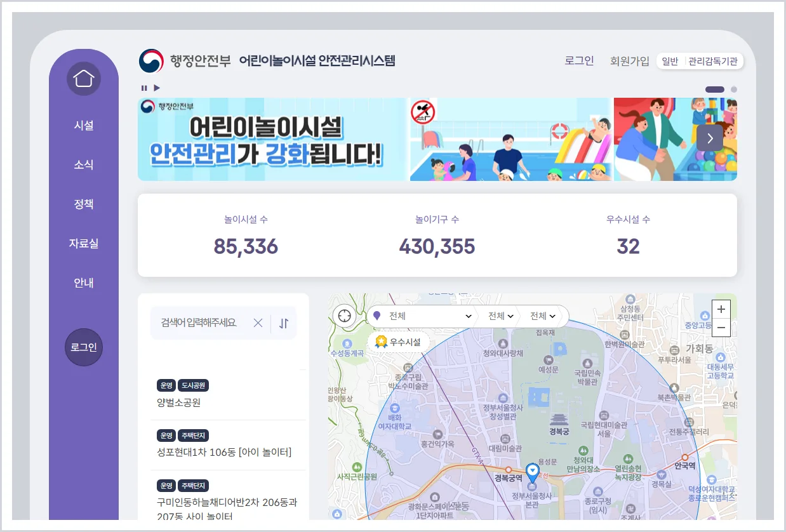Click 국립민속박물관 map label
Viewport: 786px width, 532px height.
click(586, 377)
